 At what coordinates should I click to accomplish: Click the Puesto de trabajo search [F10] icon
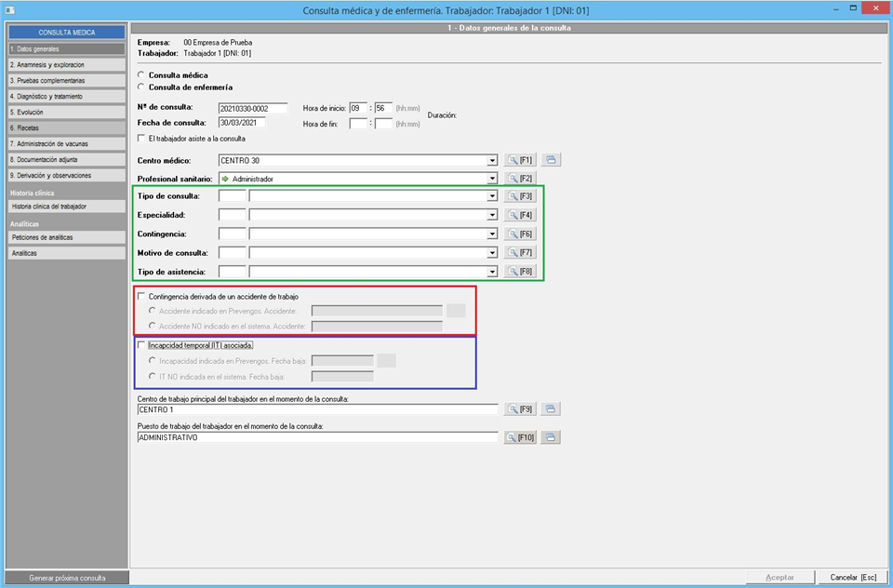pyautogui.click(x=521, y=437)
